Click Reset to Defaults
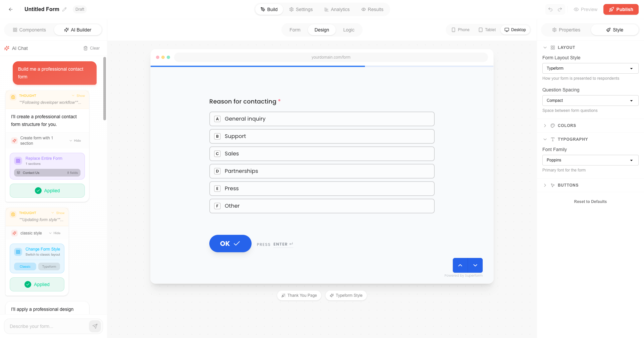The image size is (644, 338). pyautogui.click(x=590, y=201)
